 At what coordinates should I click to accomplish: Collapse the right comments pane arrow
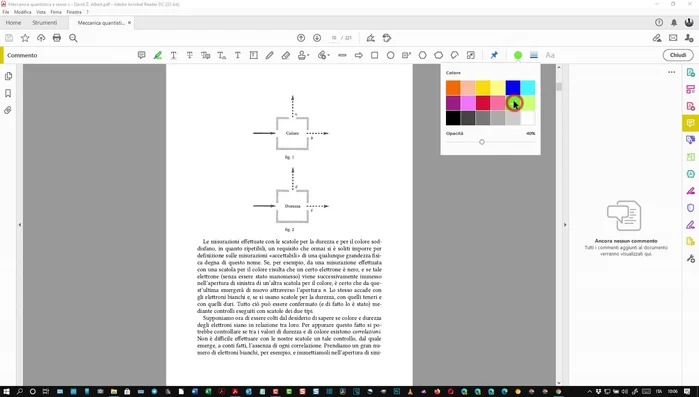(x=565, y=225)
